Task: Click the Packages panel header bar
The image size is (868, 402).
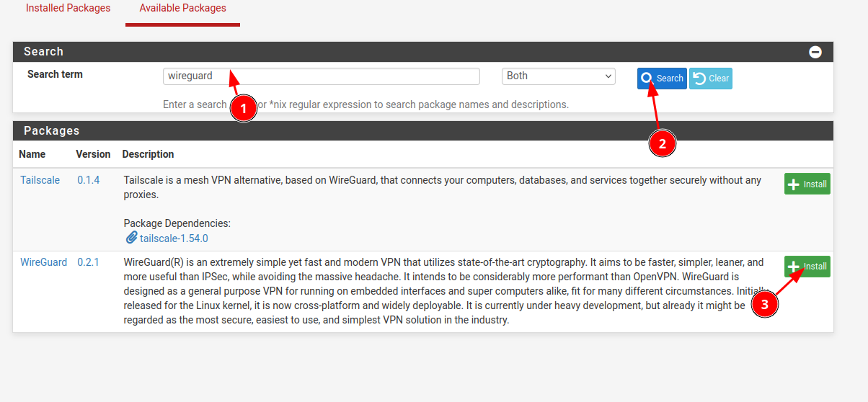Action: tap(422, 131)
